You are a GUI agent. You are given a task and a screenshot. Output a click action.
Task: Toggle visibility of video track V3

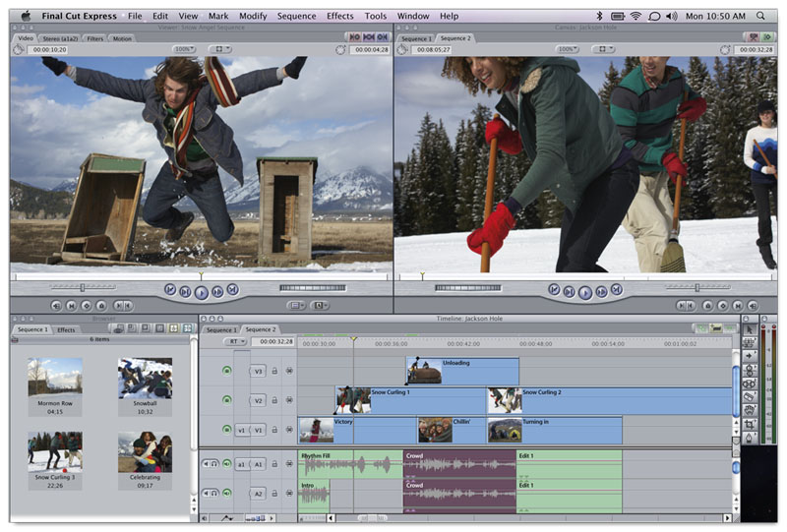[227, 371]
